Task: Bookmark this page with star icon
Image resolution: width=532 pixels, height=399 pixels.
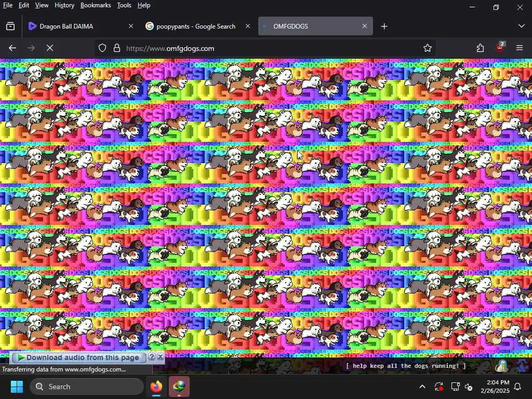Action: [x=427, y=48]
